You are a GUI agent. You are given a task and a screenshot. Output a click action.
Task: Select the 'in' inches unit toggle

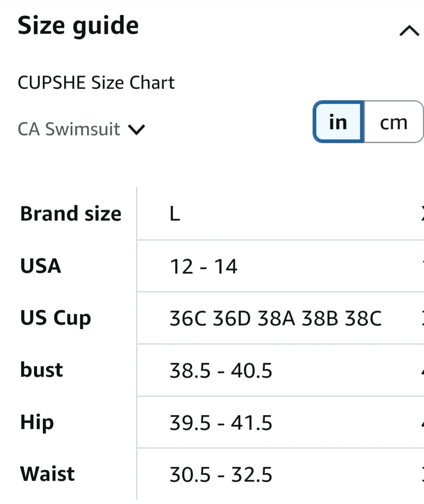point(338,122)
